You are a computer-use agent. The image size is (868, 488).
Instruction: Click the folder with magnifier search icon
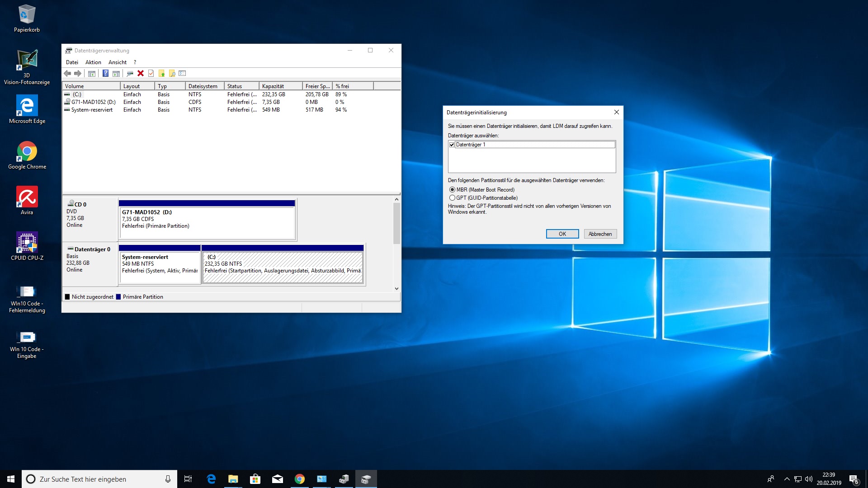(172, 73)
